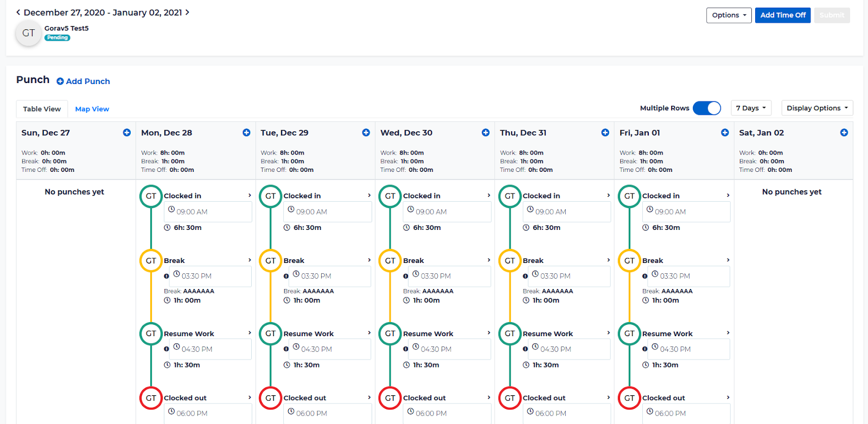Click the plus icon for Sun, Dec 27

(126, 133)
